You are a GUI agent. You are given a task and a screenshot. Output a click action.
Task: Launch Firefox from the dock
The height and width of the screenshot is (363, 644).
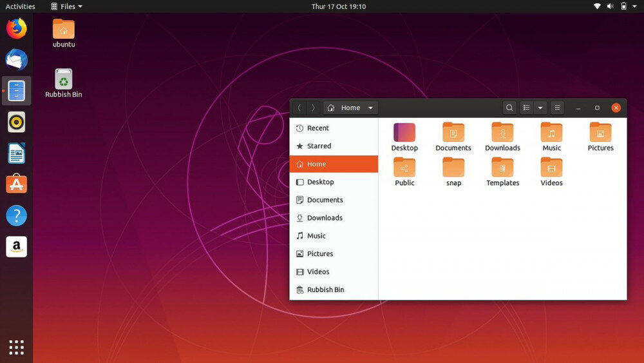pyautogui.click(x=17, y=29)
